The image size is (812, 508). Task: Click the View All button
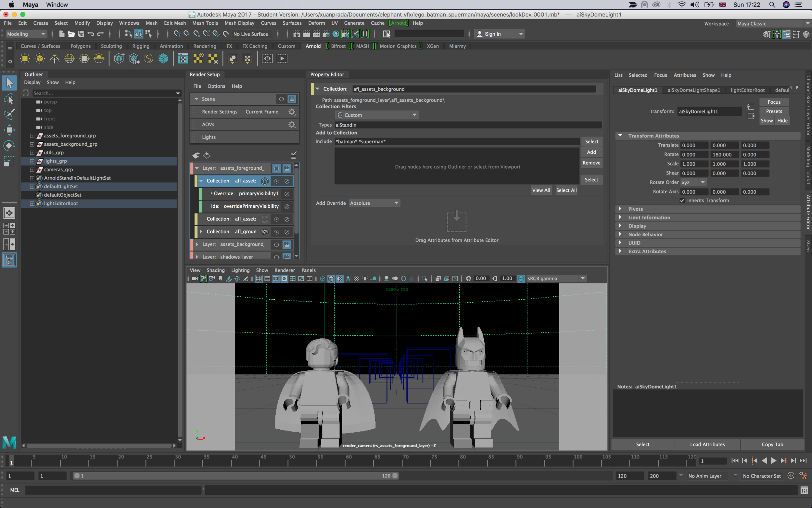tap(541, 190)
